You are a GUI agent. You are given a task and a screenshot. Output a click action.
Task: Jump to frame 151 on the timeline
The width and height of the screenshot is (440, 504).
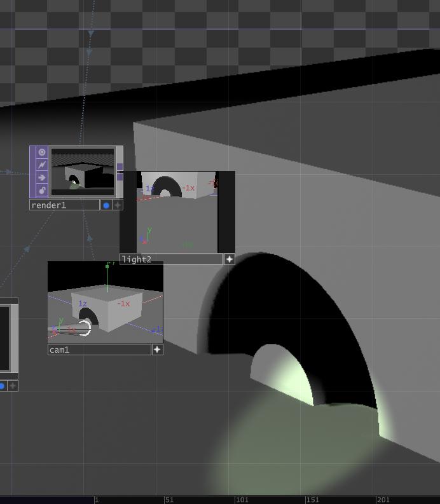pyautogui.click(x=312, y=500)
